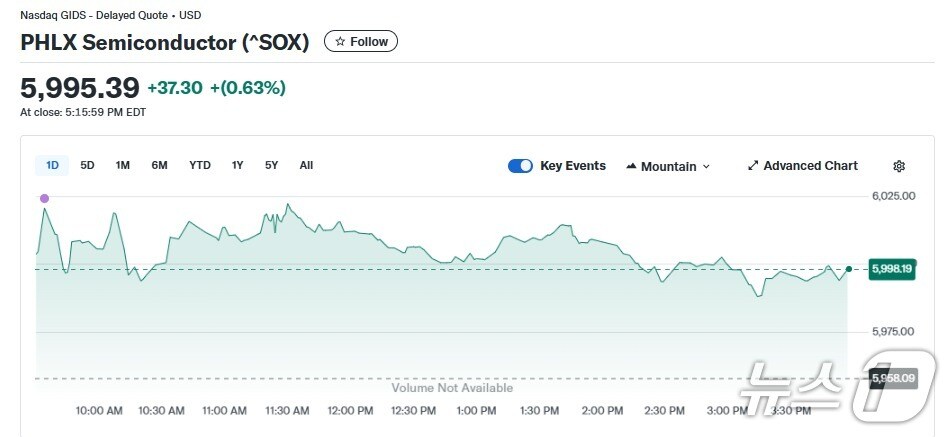Open the Advanced Chart link
Viewport: 951px width, 437px height.
(x=809, y=166)
